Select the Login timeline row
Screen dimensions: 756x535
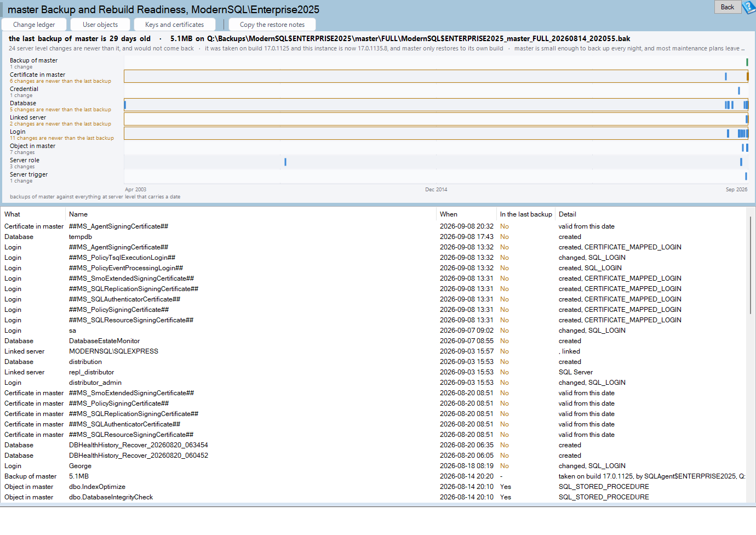tap(436, 133)
